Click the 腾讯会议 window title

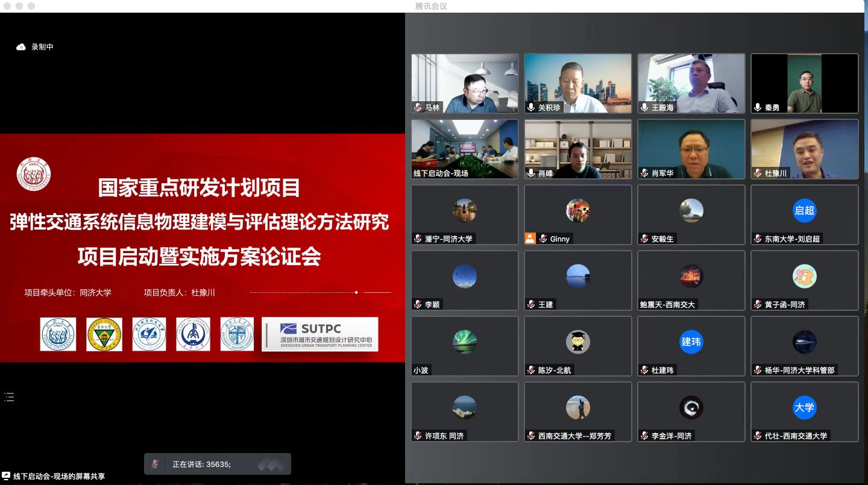pos(431,6)
